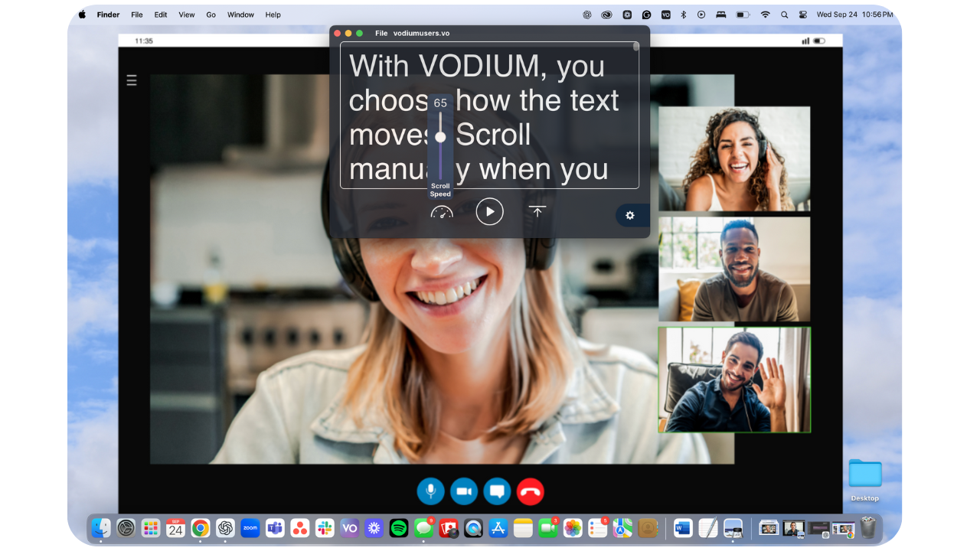Open the Go menu
980x551 pixels.
(211, 15)
